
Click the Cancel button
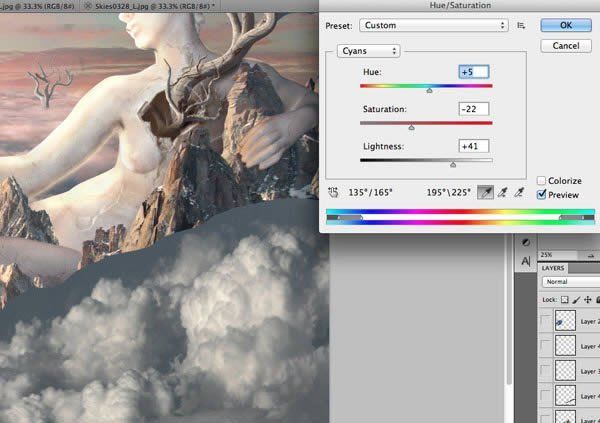click(566, 46)
